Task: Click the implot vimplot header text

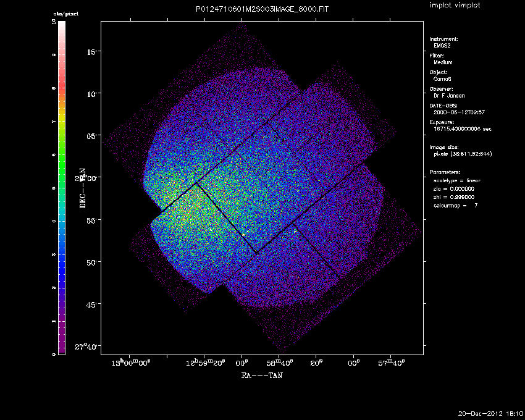Action: (x=455, y=6)
